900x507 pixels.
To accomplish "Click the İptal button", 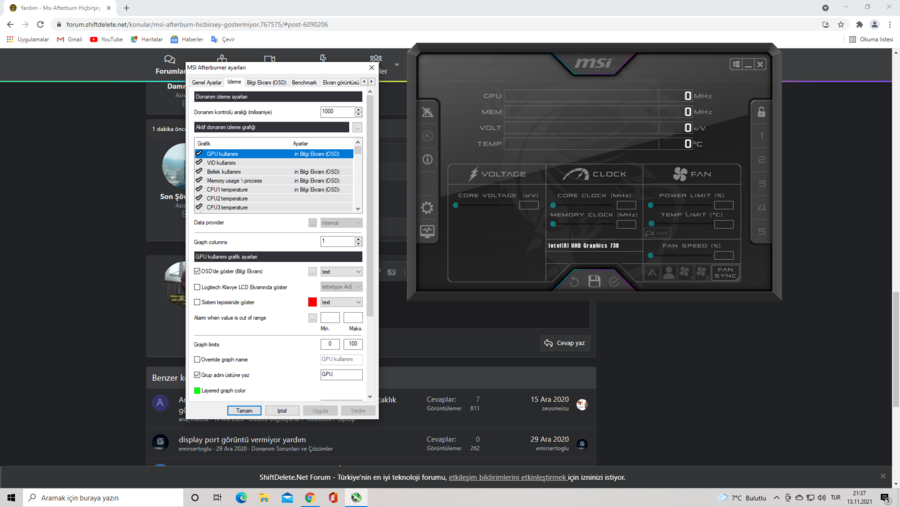I will (x=282, y=411).
